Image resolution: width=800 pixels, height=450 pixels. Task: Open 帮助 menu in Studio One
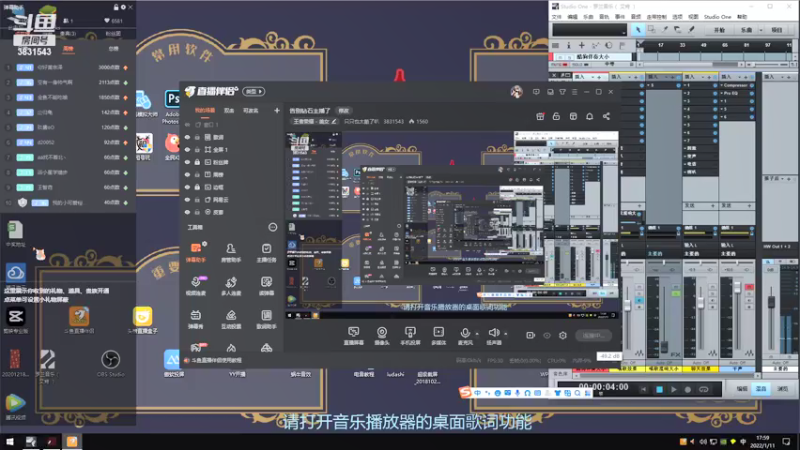click(742, 17)
